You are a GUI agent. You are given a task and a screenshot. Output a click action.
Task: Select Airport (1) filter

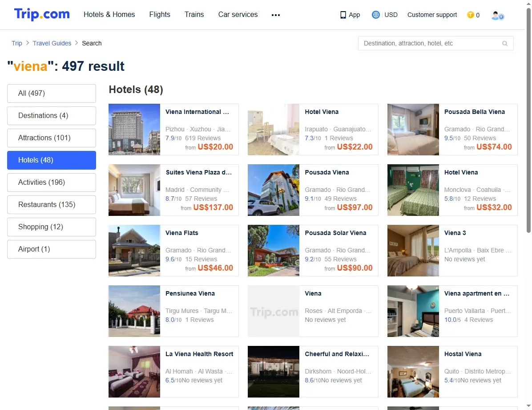click(x=52, y=249)
